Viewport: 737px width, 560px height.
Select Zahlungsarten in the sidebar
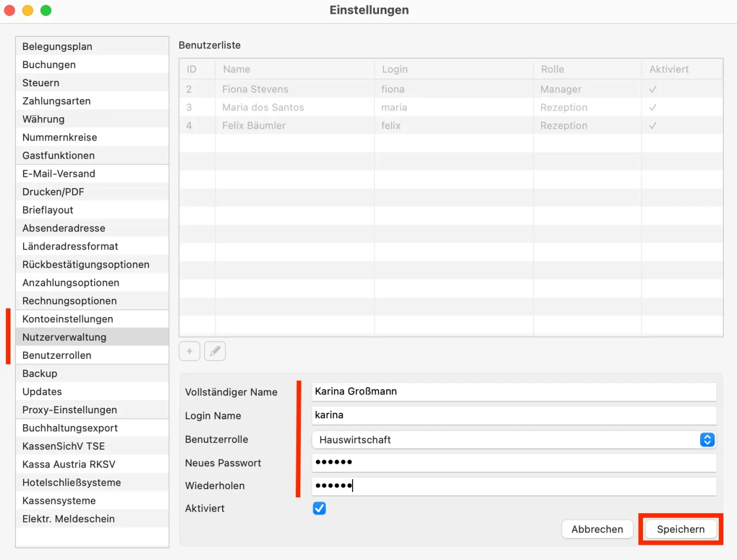(92, 101)
